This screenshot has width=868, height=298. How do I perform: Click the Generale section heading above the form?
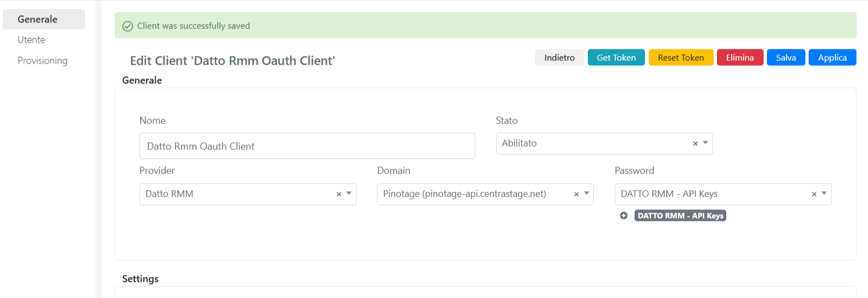coord(142,80)
